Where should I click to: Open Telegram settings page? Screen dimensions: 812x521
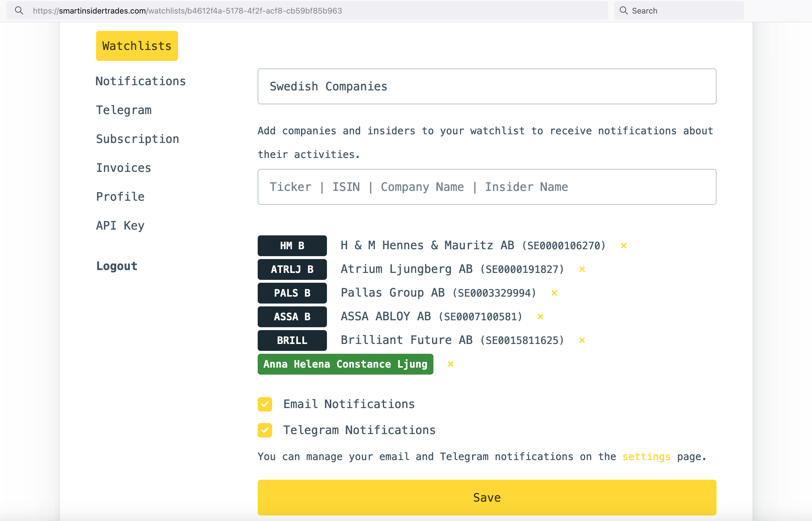coord(124,109)
